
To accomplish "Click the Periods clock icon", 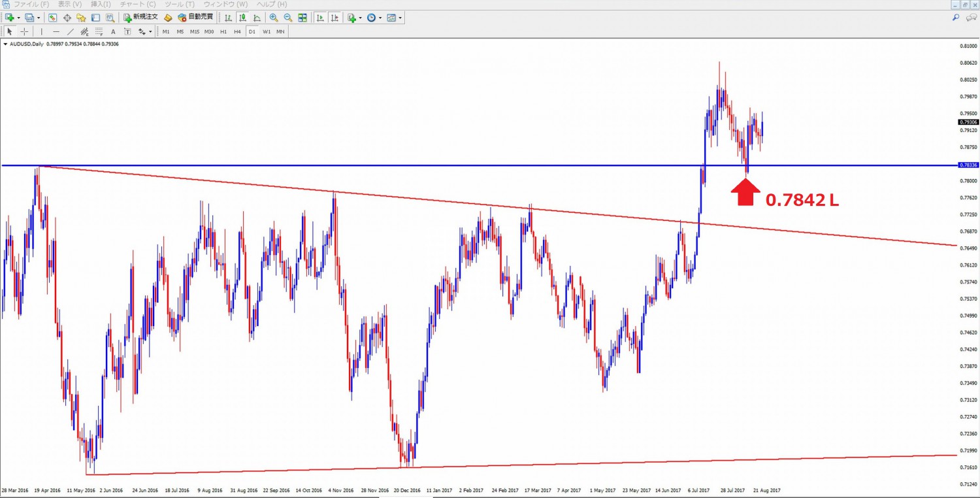I will (x=371, y=18).
